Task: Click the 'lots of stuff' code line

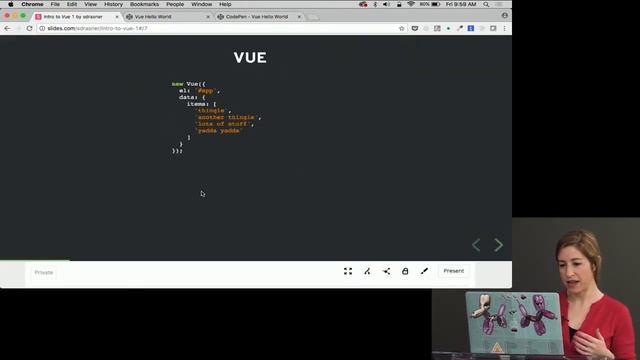Action: 224,124
